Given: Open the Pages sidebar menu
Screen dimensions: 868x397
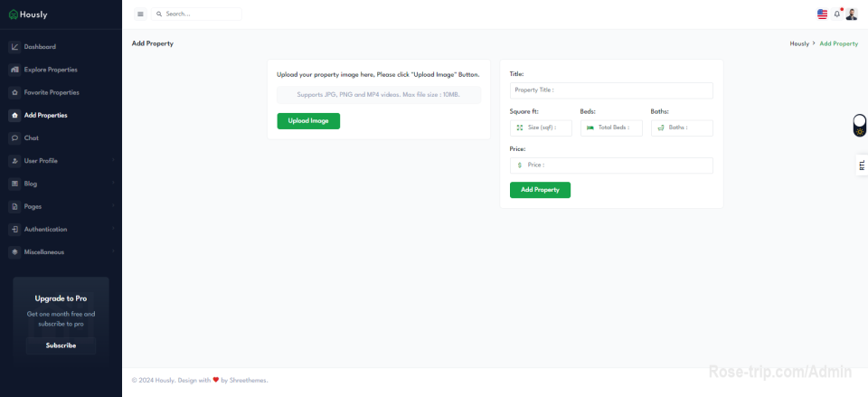Looking at the screenshot, I should pyautogui.click(x=33, y=206).
